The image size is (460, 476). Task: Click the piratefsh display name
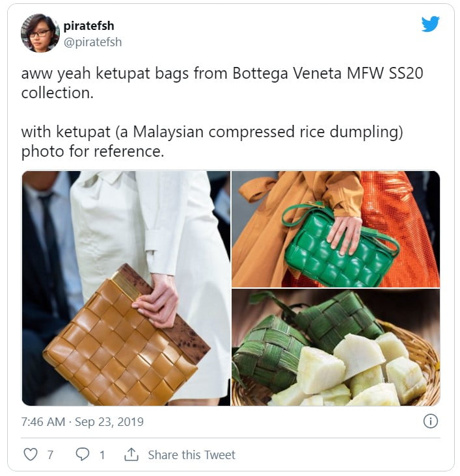88,26
